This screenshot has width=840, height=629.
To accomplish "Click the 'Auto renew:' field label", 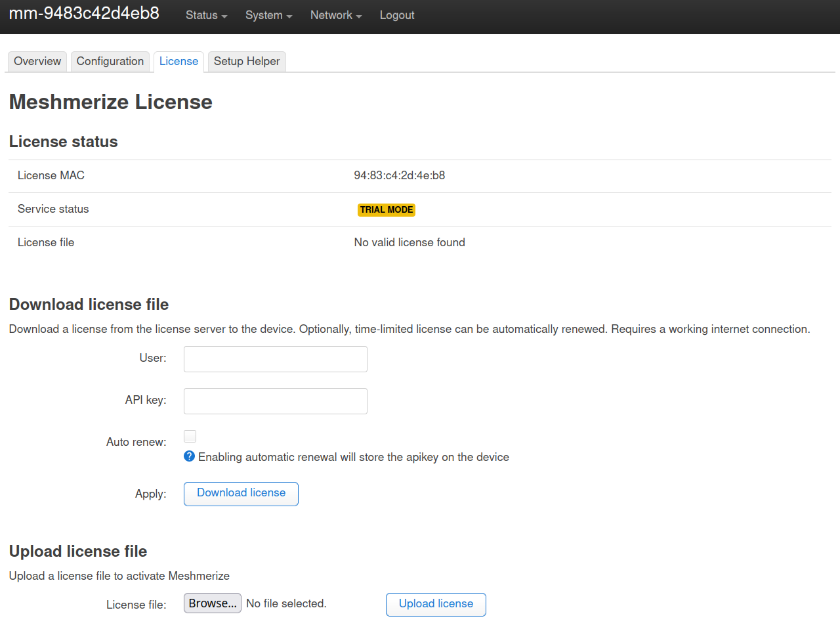I will coord(136,442).
